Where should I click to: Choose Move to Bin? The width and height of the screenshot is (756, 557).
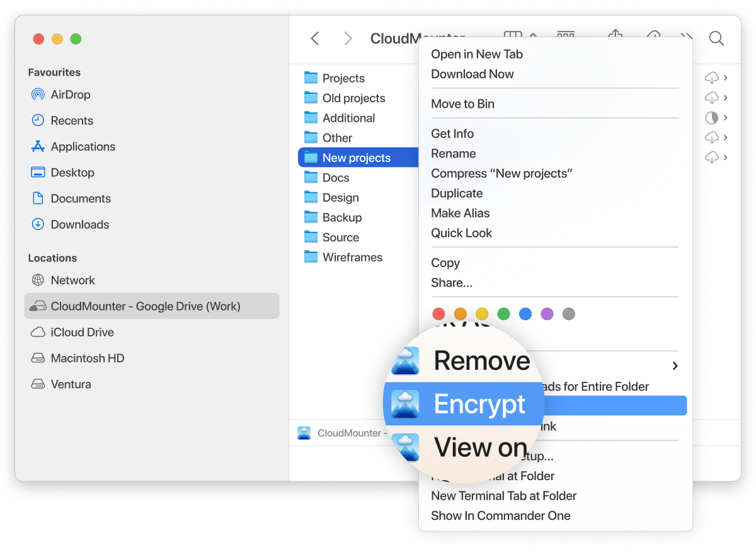pyautogui.click(x=462, y=104)
